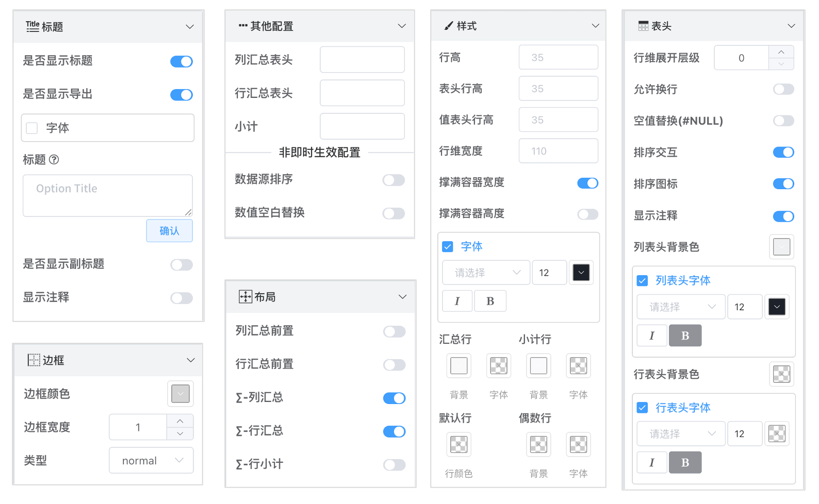
Task: Open the 边框颜色 color swatch
Action: tap(180, 394)
